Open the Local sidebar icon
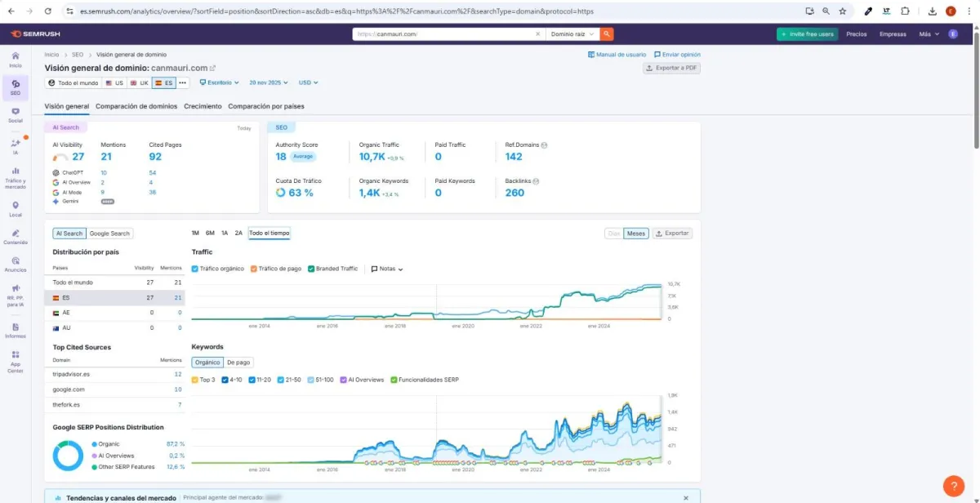Image resolution: width=980 pixels, height=503 pixels. pyautogui.click(x=15, y=209)
